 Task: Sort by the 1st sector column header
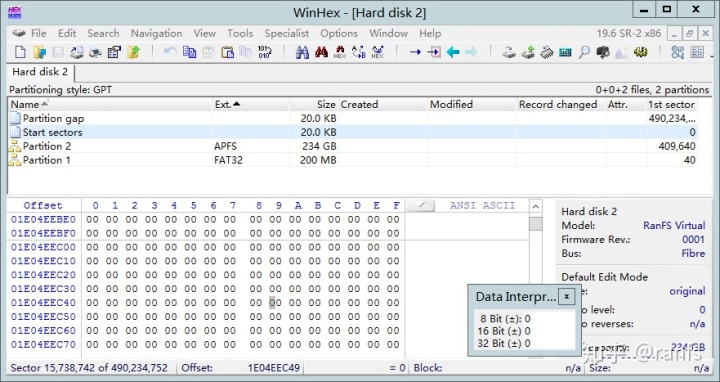[x=672, y=104]
